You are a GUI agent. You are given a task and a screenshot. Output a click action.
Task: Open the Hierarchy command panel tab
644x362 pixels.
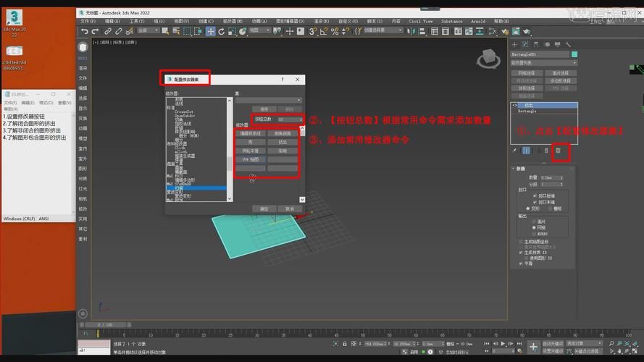pyautogui.click(x=536, y=44)
